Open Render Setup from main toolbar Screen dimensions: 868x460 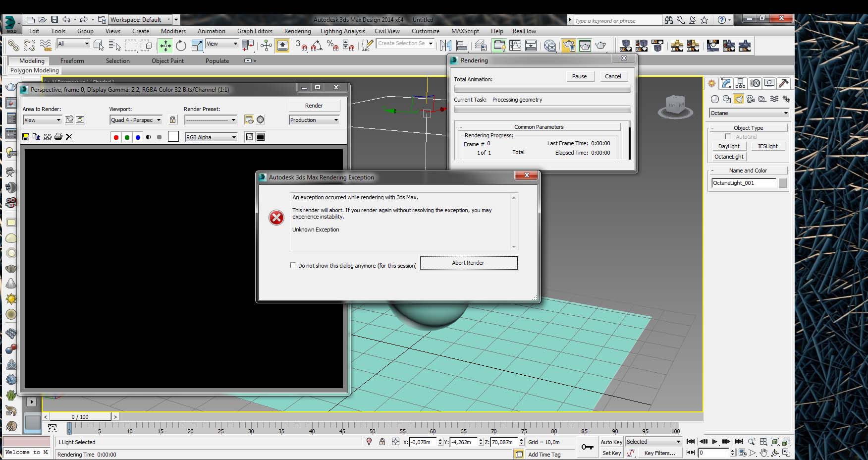coord(569,46)
